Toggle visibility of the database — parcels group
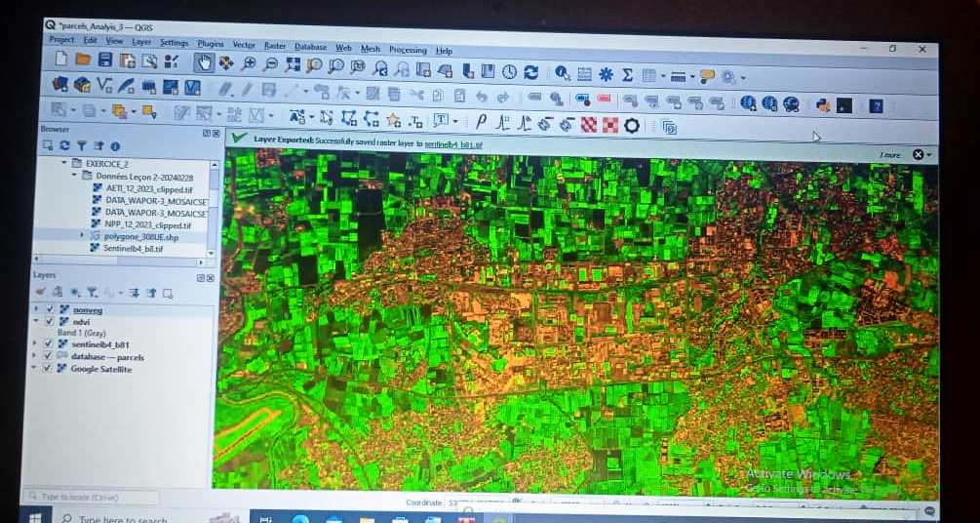980x523 pixels. coord(48,356)
